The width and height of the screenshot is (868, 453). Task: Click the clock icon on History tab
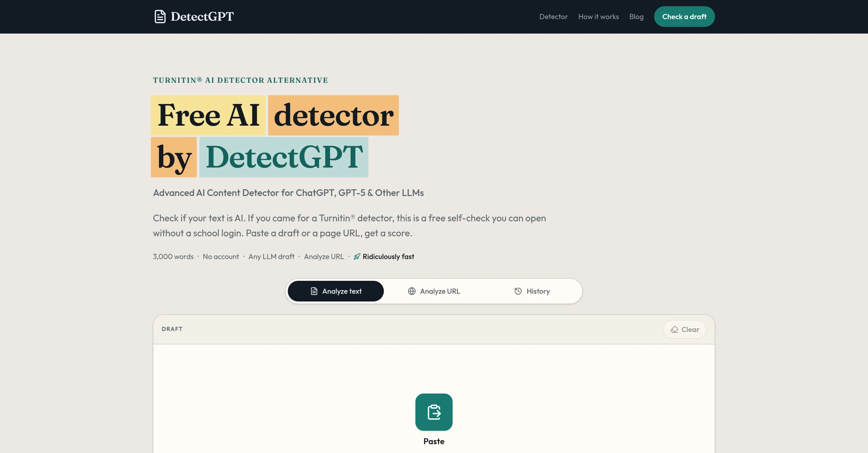pos(518,291)
